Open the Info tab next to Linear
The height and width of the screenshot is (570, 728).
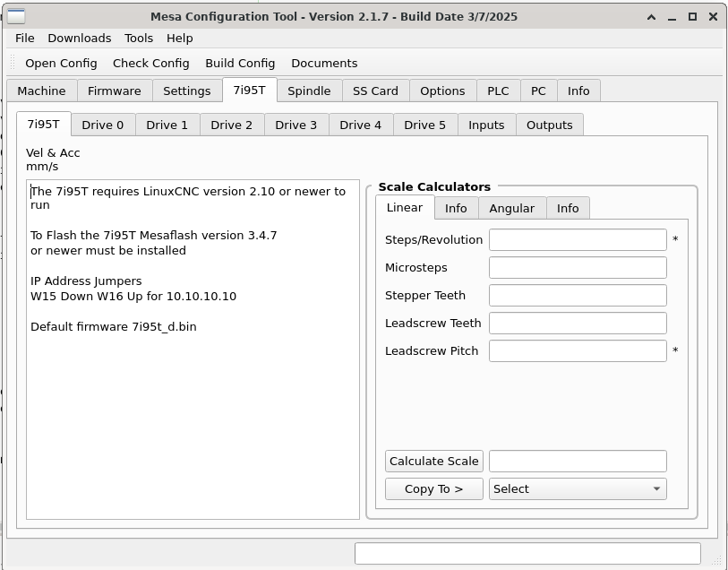[456, 208]
